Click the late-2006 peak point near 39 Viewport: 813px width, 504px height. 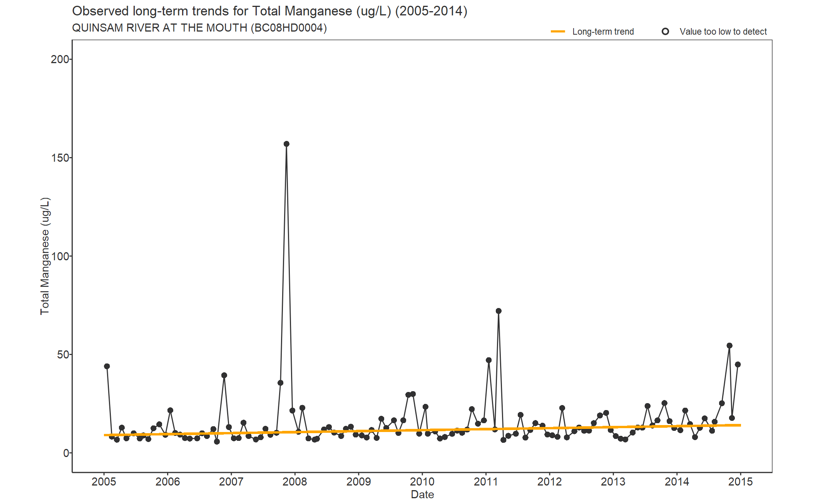pos(224,375)
